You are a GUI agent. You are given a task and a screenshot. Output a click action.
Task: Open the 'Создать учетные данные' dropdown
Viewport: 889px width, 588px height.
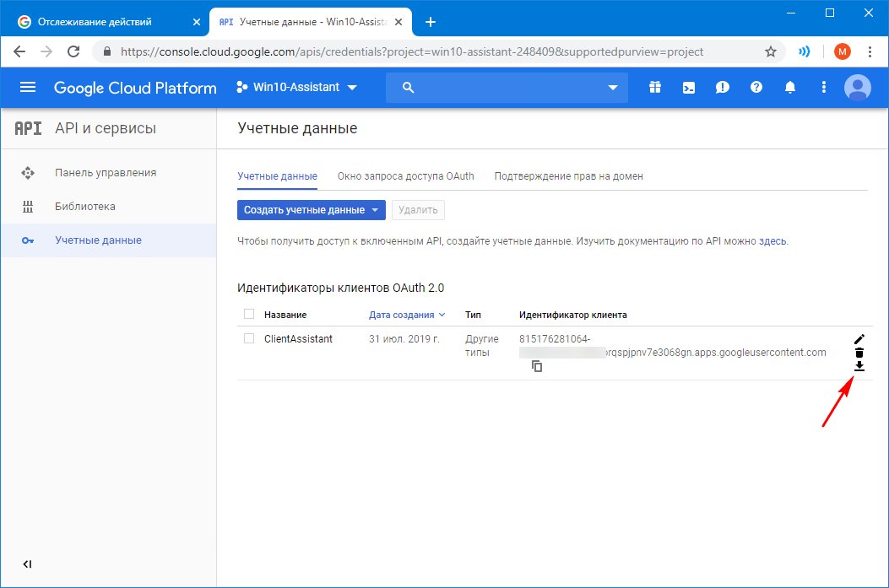(x=311, y=210)
